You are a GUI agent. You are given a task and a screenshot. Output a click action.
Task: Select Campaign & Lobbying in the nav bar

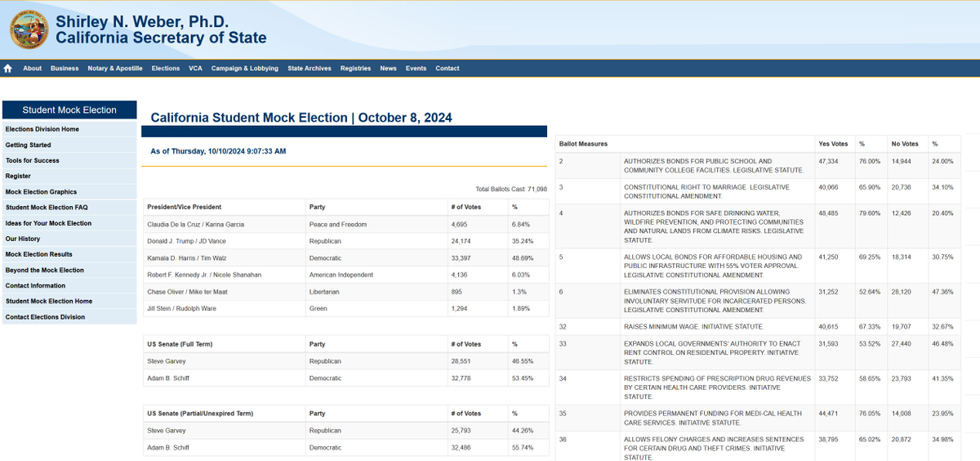click(x=244, y=69)
